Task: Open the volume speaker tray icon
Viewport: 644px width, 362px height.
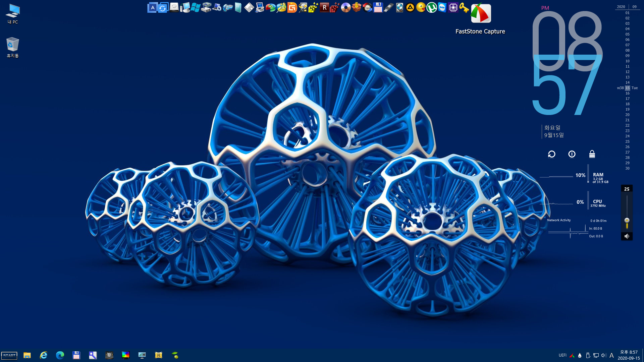Action: pyautogui.click(x=604, y=355)
